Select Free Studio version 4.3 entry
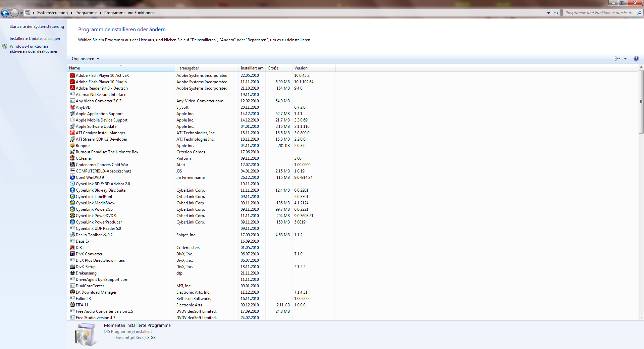Image resolution: width=644 pixels, height=349 pixels. pyautogui.click(x=201, y=318)
